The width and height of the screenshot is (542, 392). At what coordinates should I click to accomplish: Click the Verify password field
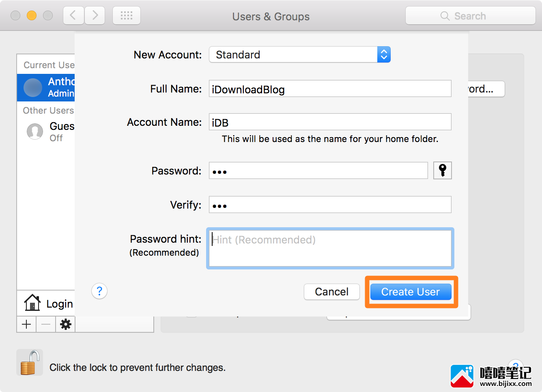click(x=330, y=205)
